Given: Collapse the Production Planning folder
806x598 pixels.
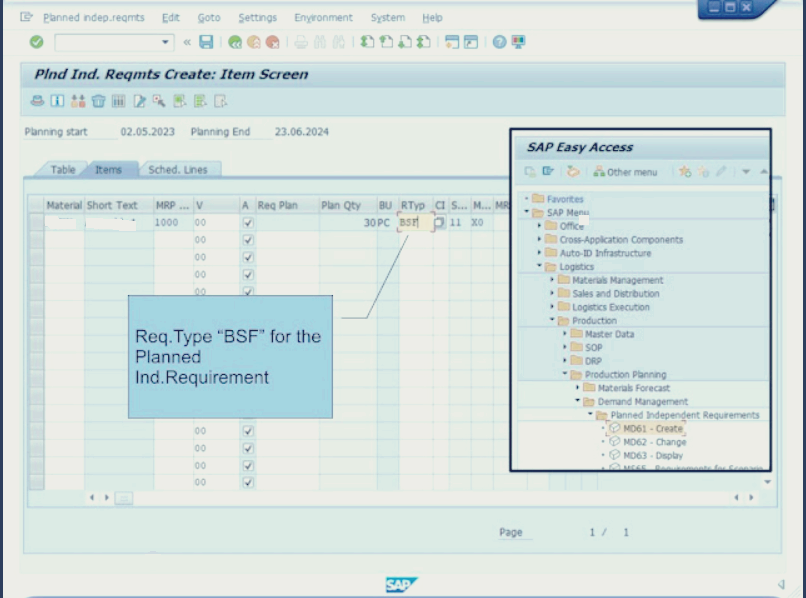Looking at the screenshot, I should pos(564,374).
